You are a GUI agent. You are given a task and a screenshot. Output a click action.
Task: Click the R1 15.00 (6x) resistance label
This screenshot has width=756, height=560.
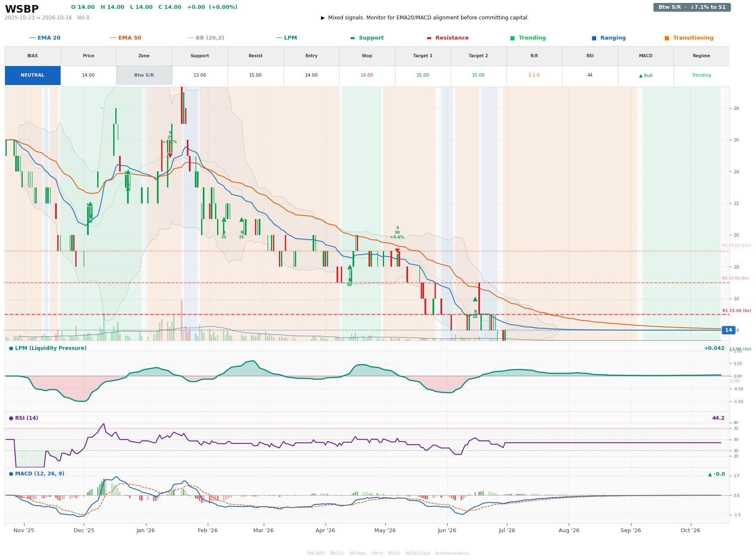click(x=737, y=311)
